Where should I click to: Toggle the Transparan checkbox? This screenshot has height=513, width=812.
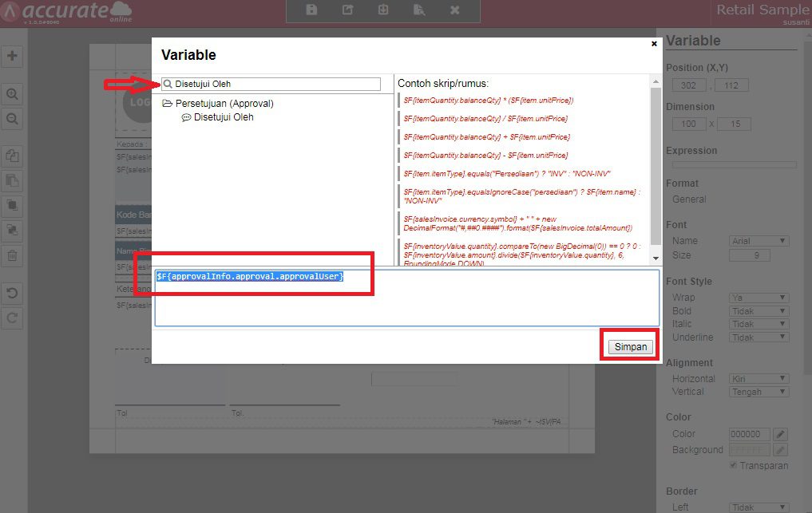pos(734,465)
